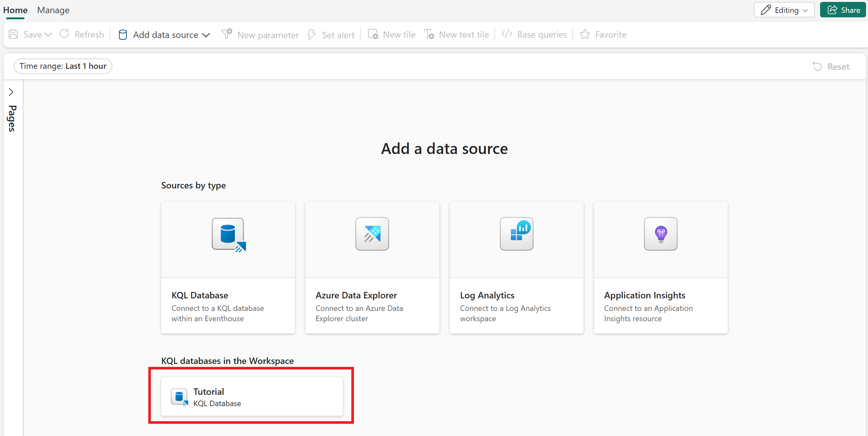Click the New text tile button
Screen dimensions: 868x436
tap(457, 34)
